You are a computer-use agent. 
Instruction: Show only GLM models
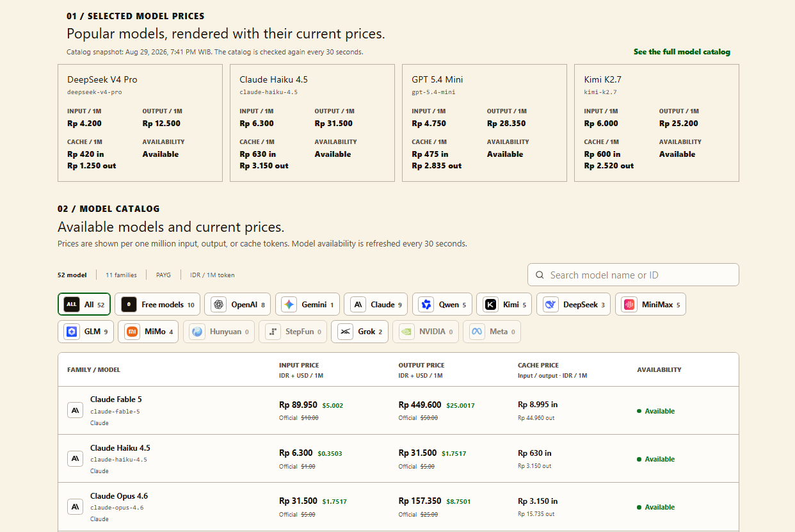pos(86,332)
